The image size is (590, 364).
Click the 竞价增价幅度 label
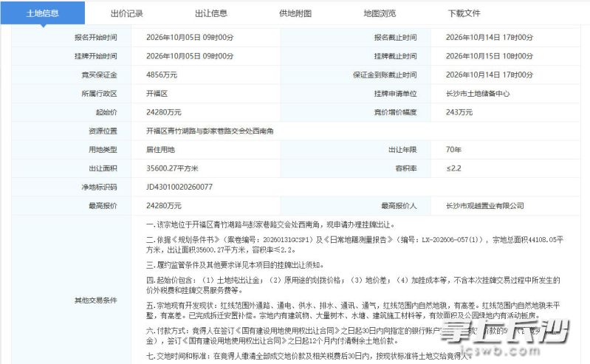395,112
